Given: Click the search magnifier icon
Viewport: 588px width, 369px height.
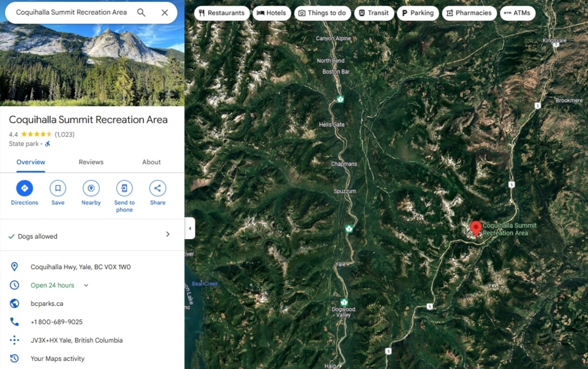Looking at the screenshot, I should tap(141, 12).
